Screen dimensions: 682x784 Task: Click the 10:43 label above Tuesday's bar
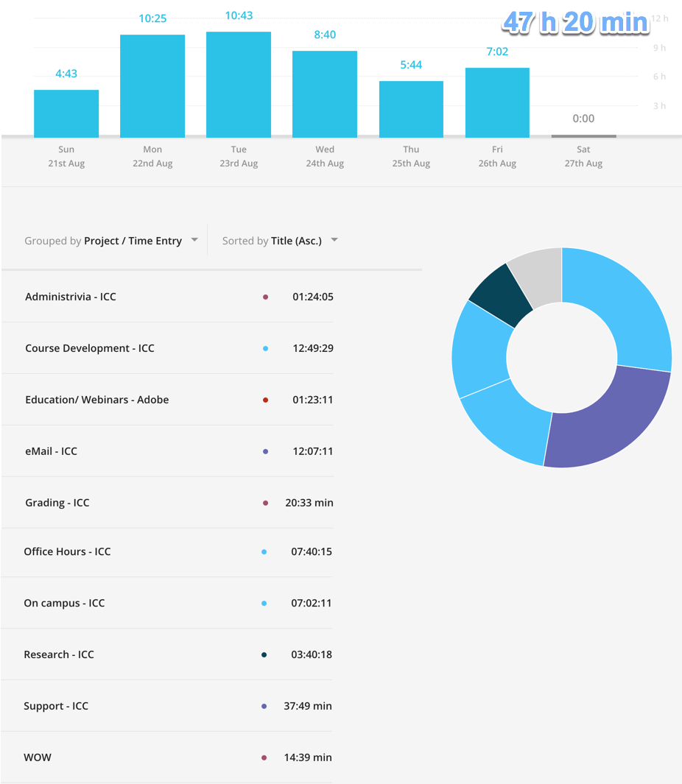click(x=239, y=15)
